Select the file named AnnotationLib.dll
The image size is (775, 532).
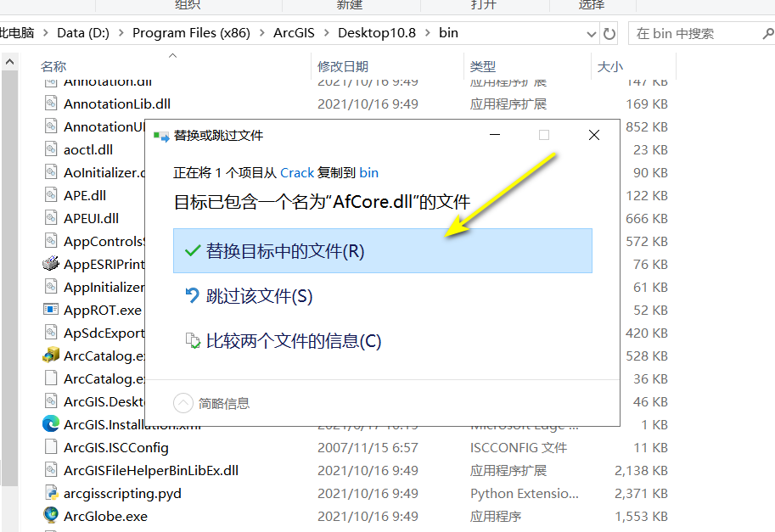[117, 104]
